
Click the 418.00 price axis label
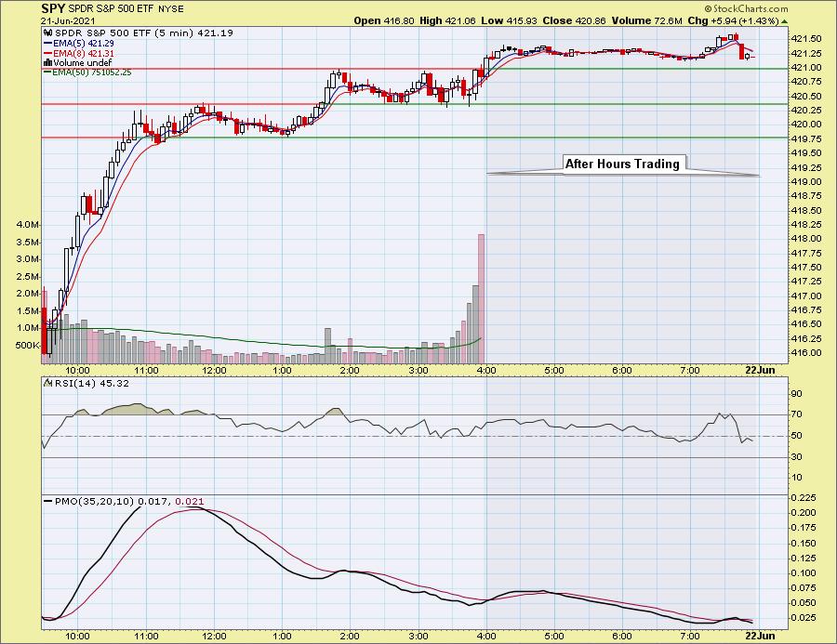(x=806, y=239)
